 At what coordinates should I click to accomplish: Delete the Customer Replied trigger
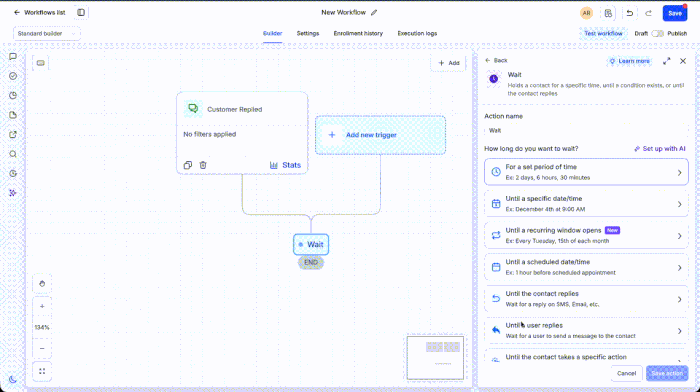coord(203,165)
